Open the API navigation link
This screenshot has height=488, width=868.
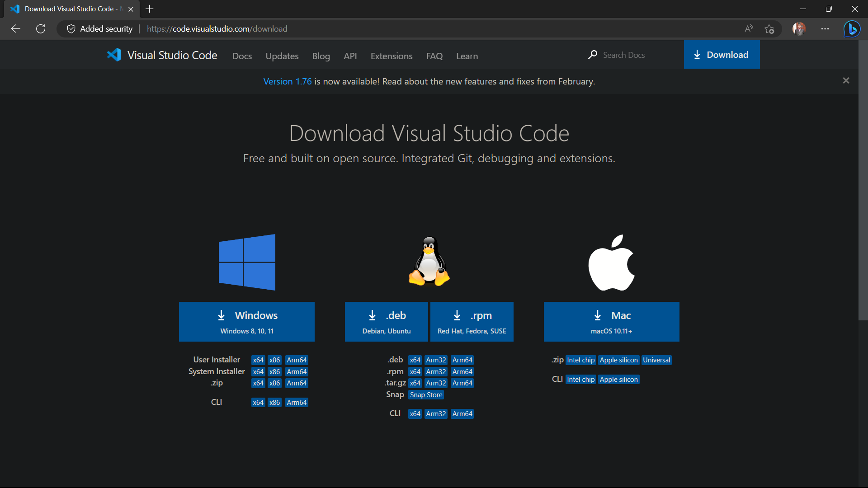tap(350, 56)
